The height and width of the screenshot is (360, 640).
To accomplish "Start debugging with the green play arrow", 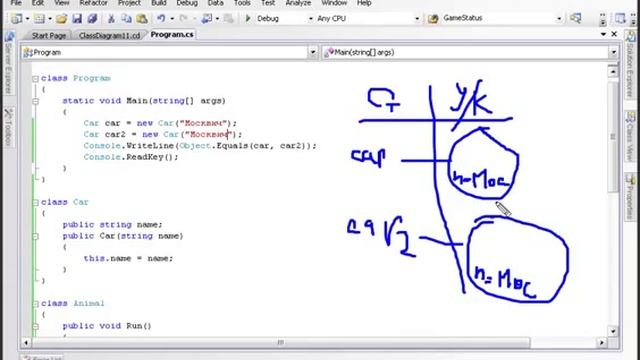I will pos(248,18).
